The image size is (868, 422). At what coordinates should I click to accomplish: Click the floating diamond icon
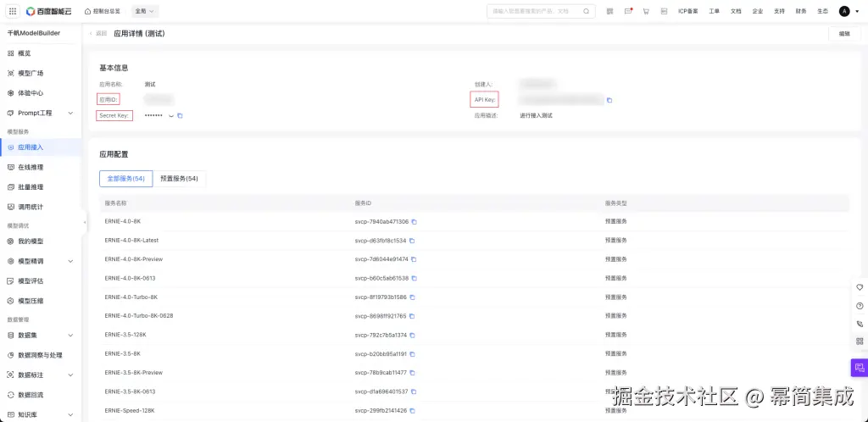point(860,287)
